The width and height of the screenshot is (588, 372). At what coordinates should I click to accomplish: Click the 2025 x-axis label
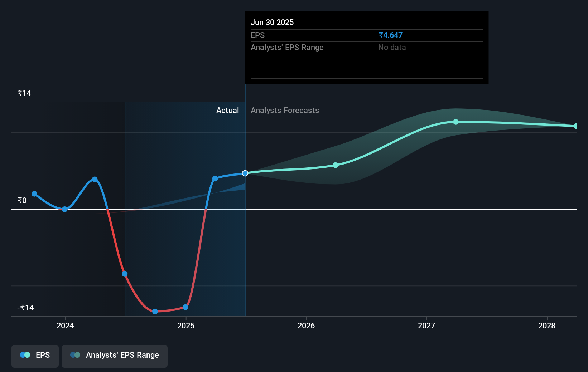pos(186,325)
